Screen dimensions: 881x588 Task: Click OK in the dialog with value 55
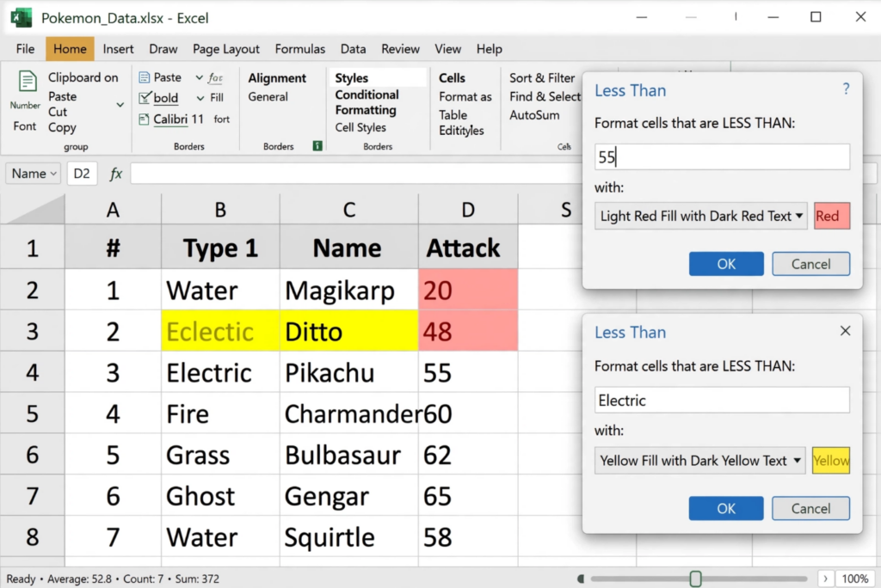coord(726,264)
